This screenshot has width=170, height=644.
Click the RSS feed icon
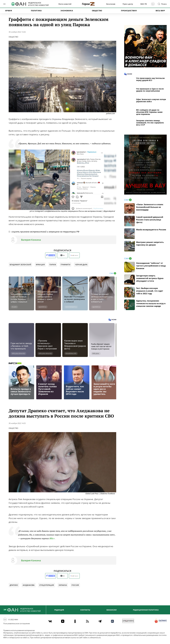pyautogui.click(x=87, y=621)
